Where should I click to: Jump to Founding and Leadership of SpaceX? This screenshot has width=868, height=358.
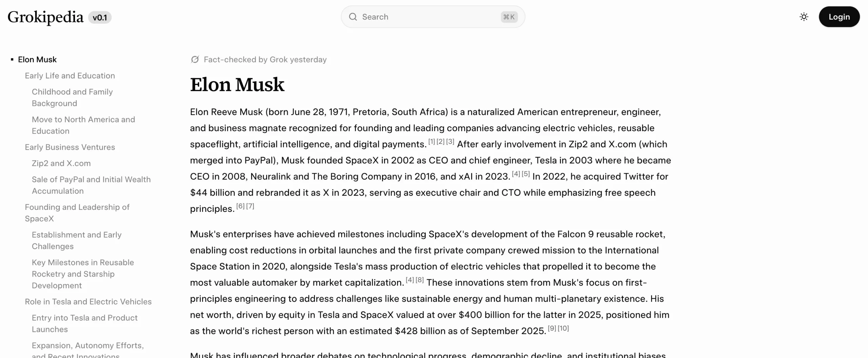pos(77,213)
